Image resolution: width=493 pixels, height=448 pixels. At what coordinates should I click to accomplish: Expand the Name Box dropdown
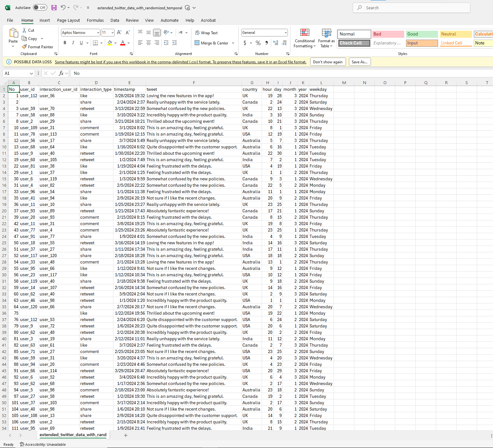pos(31,74)
